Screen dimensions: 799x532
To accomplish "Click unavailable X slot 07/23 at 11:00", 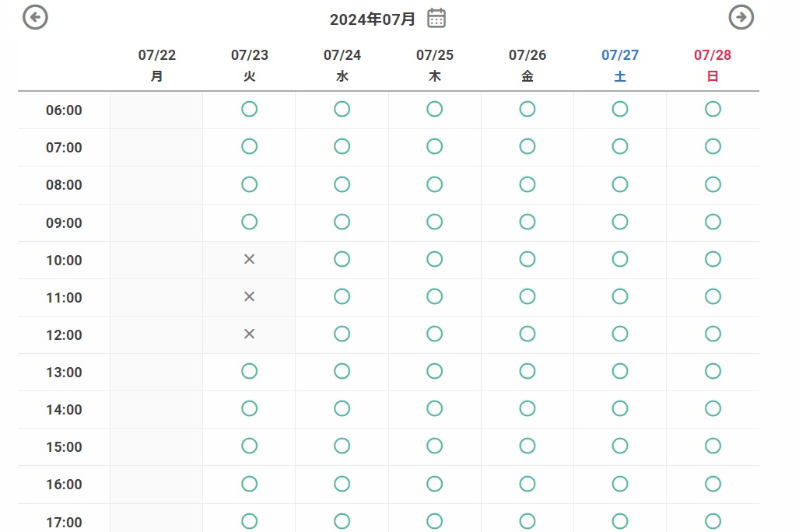I will (x=249, y=296).
